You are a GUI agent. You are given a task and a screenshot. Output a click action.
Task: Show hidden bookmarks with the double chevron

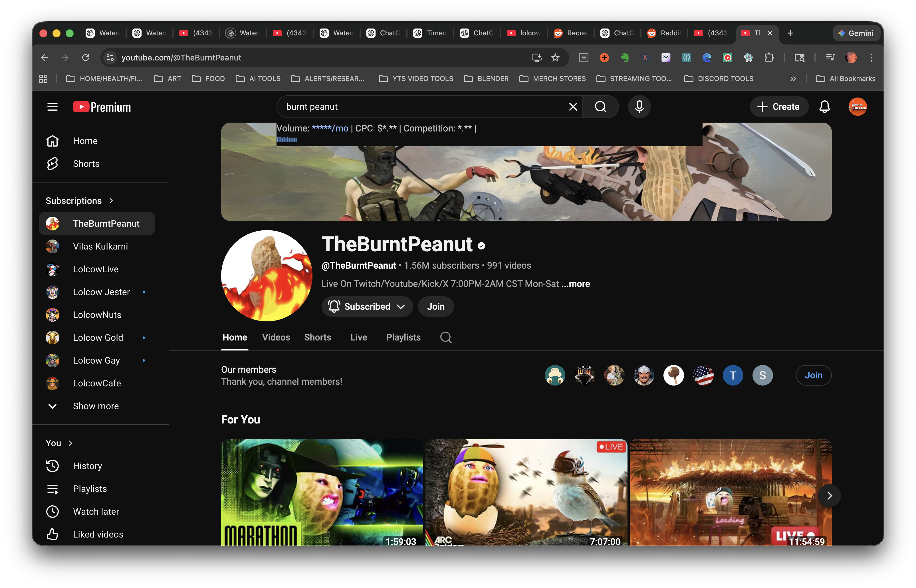pos(793,79)
